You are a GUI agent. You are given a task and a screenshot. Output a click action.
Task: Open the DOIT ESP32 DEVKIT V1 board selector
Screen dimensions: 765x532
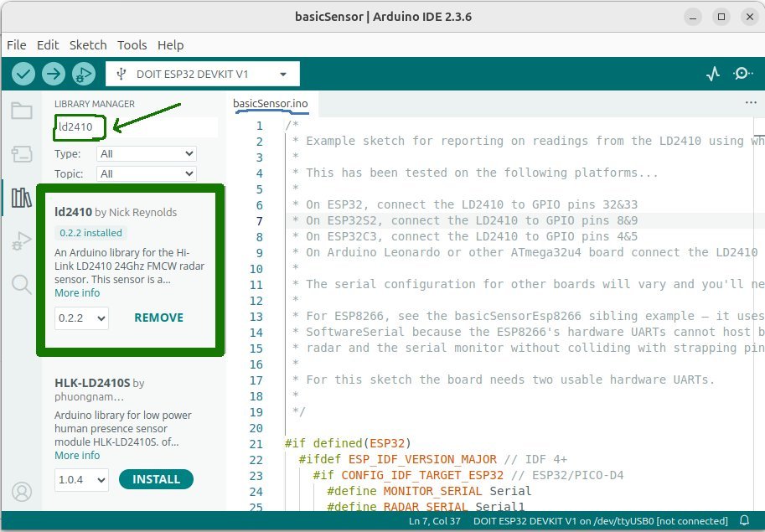[x=203, y=74]
